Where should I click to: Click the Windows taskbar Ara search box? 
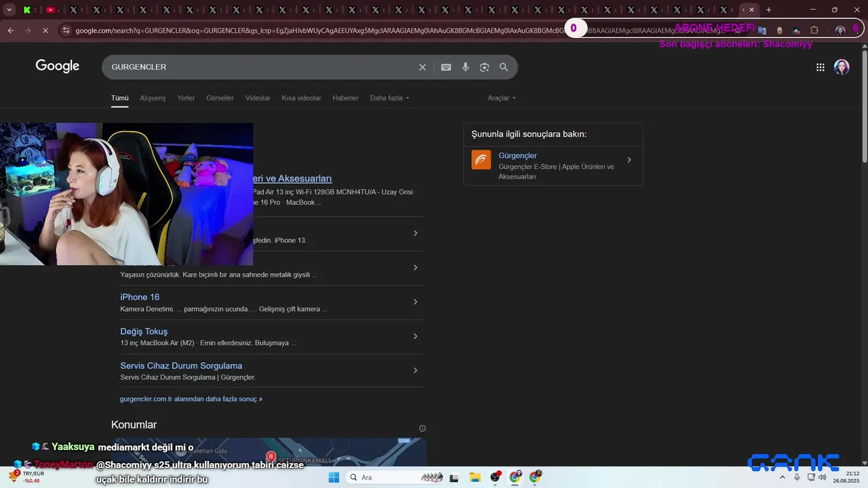pos(394,477)
